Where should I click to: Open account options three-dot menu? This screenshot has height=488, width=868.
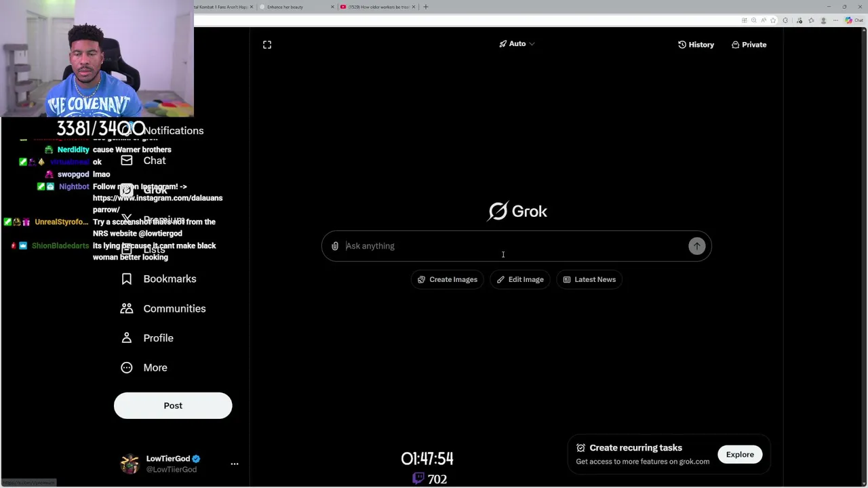pos(235,464)
